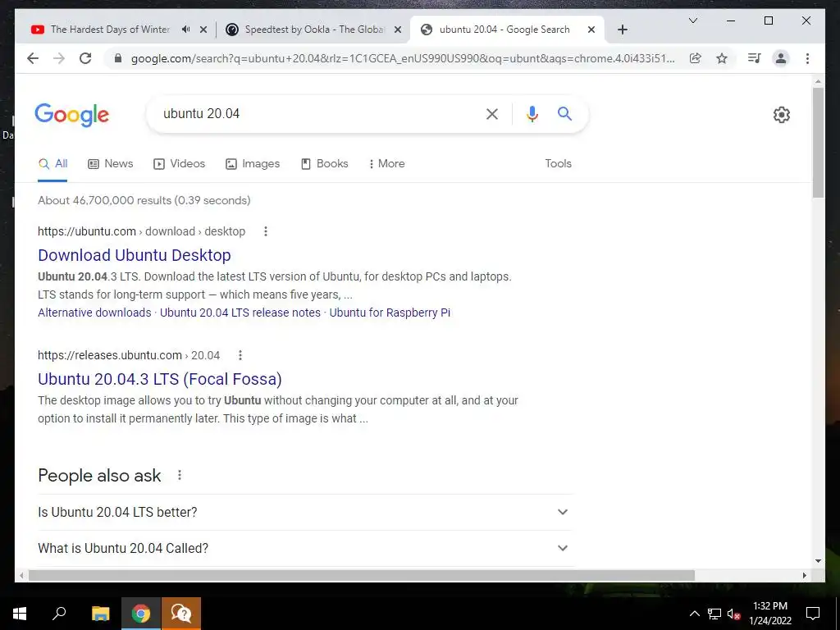Click the horizontal scrollbar thumb

click(x=362, y=575)
